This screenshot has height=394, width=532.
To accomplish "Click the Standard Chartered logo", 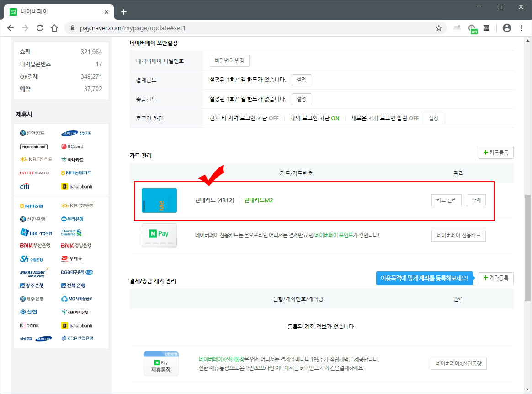I will pyautogui.click(x=71, y=232).
